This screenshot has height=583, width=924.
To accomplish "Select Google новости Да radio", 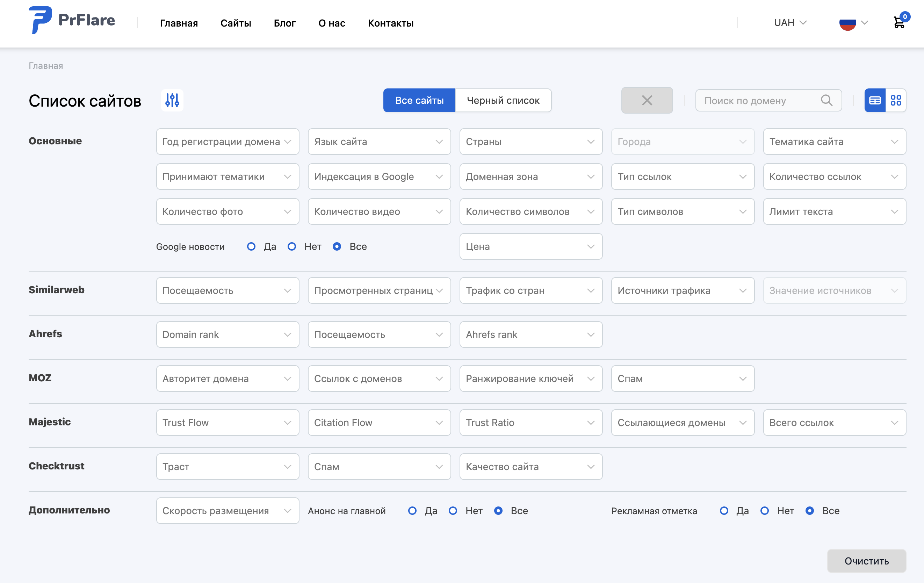I will [x=251, y=246].
